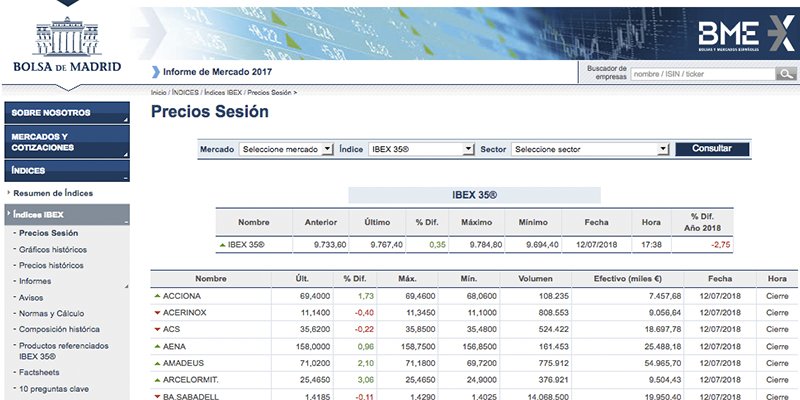Click the blue arrow before Informe de Mercado
Viewport: 800px width, 400px height.
(x=156, y=72)
